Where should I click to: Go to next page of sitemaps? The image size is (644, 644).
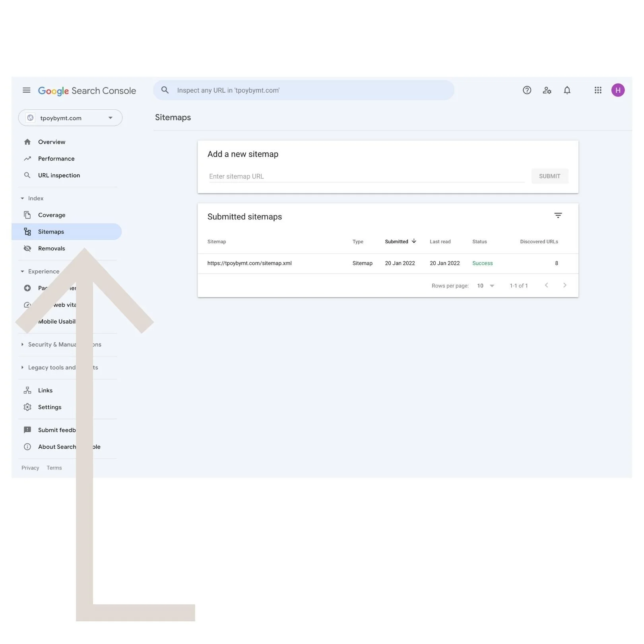[565, 285]
